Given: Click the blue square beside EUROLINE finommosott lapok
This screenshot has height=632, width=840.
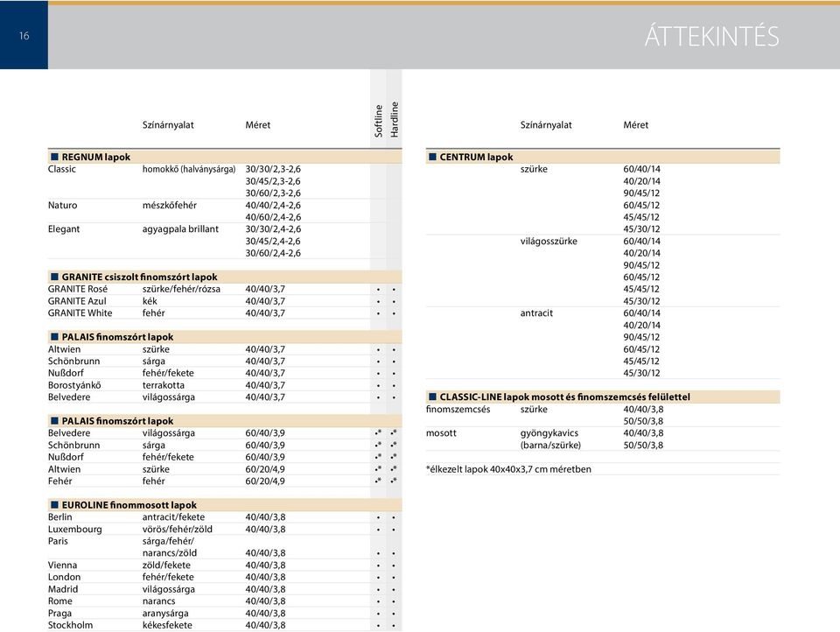Looking at the screenshot, I should pyautogui.click(x=54, y=504).
